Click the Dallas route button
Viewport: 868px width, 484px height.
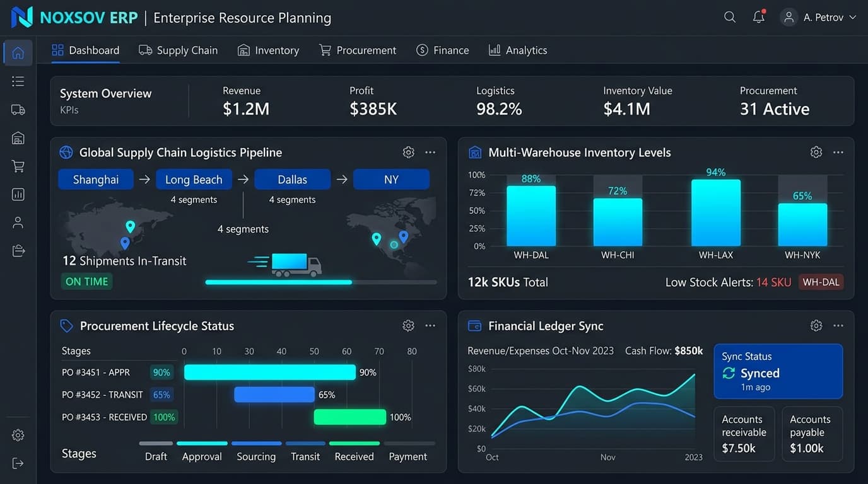(x=292, y=180)
